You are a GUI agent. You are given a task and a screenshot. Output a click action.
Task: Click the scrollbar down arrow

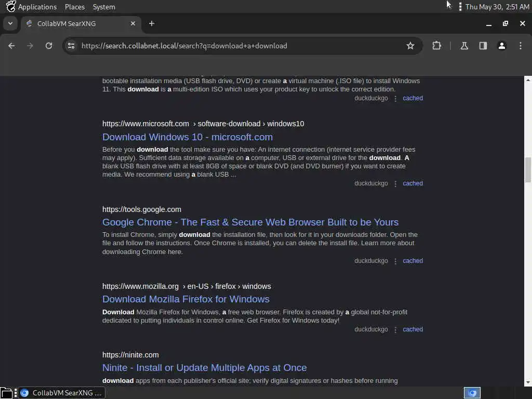[x=528, y=382]
